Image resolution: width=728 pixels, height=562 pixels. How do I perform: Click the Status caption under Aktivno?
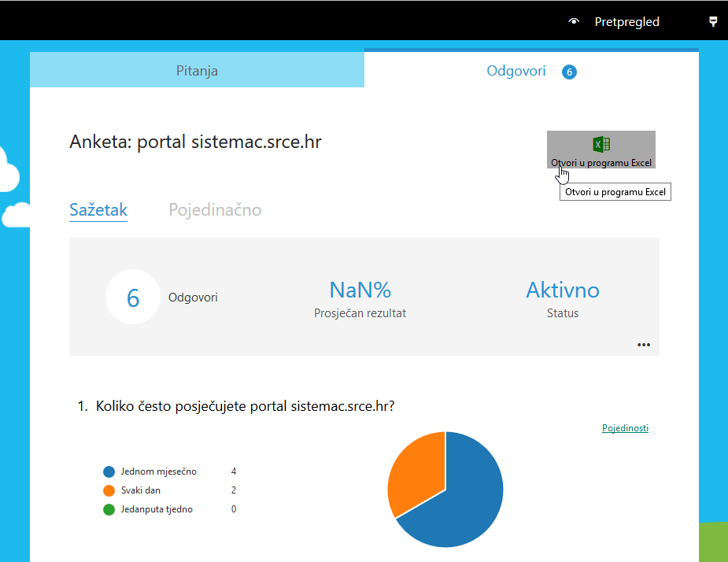562,313
